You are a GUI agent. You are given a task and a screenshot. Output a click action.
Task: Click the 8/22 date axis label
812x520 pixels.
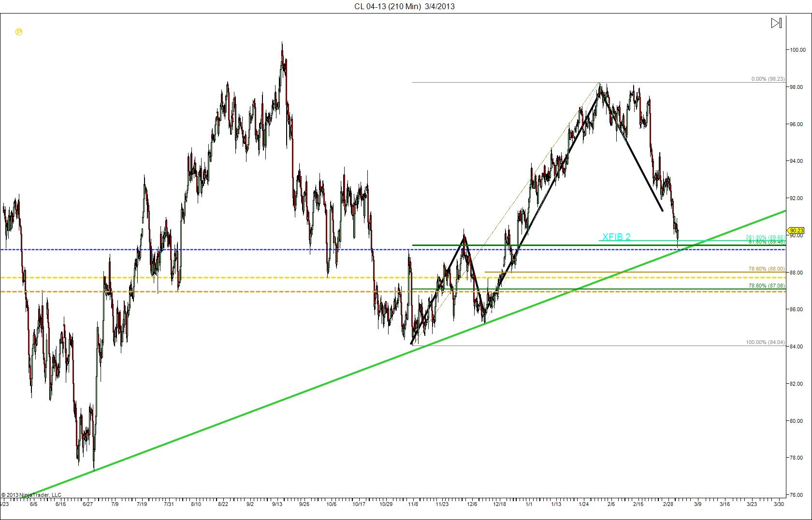(223, 504)
